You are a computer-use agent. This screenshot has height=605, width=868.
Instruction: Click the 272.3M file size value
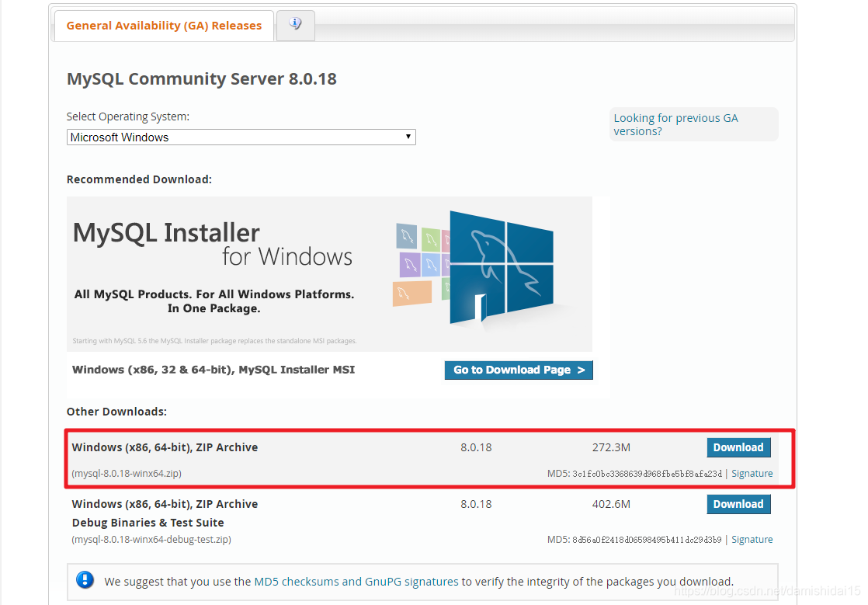click(611, 447)
